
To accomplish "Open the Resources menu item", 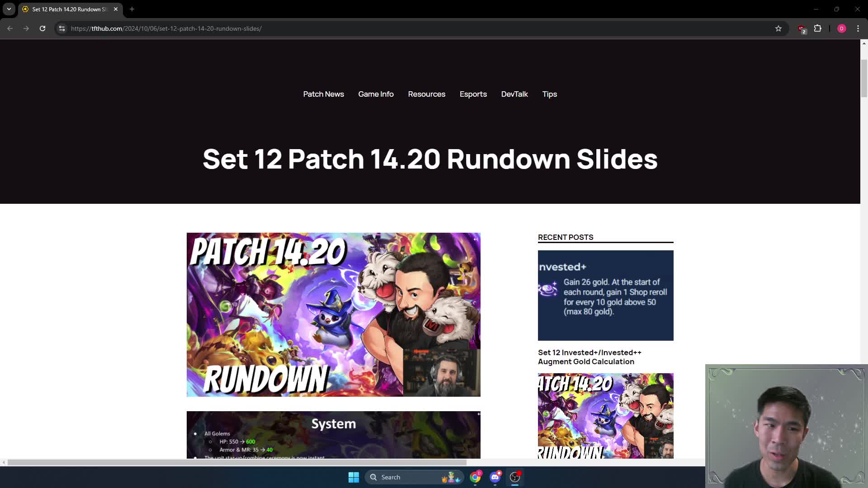I will (427, 94).
